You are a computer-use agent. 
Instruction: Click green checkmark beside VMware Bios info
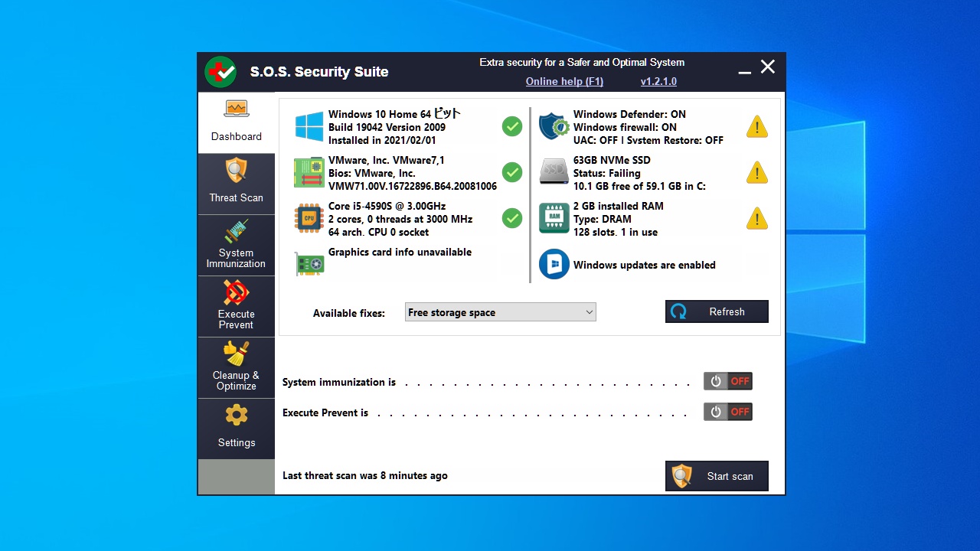coord(512,173)
